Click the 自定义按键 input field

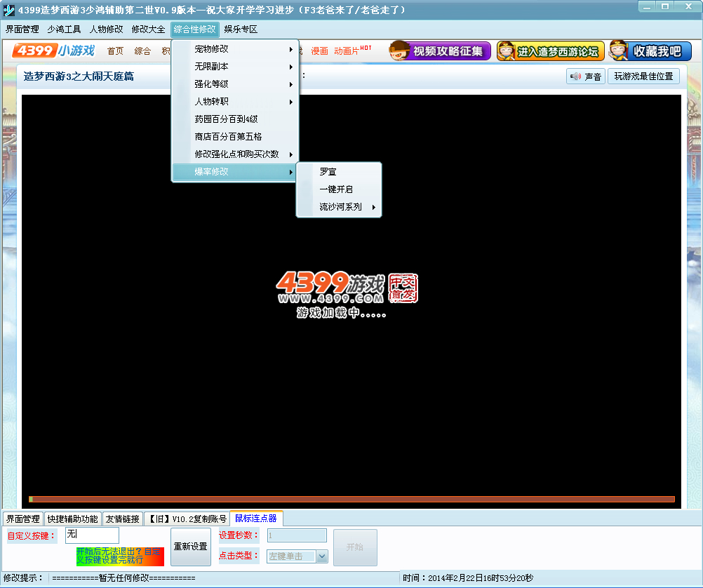click(93, 535)
